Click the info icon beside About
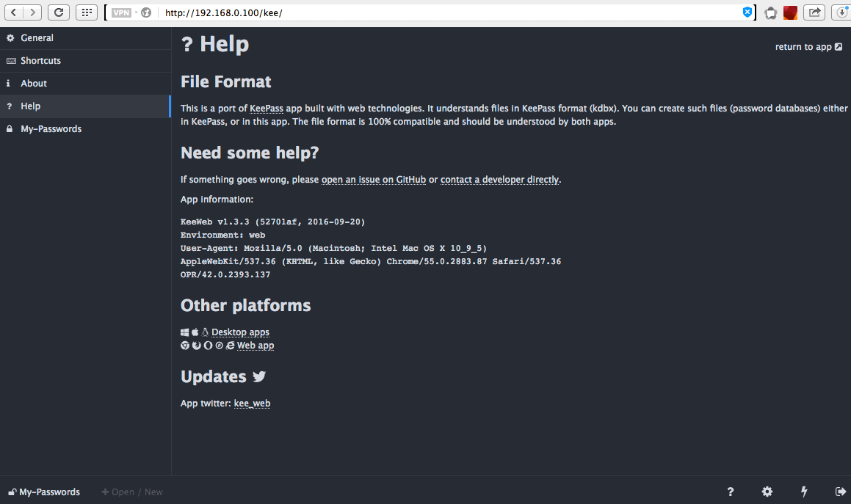The height and width of the screenshot is (504, 851). point(8,84)
